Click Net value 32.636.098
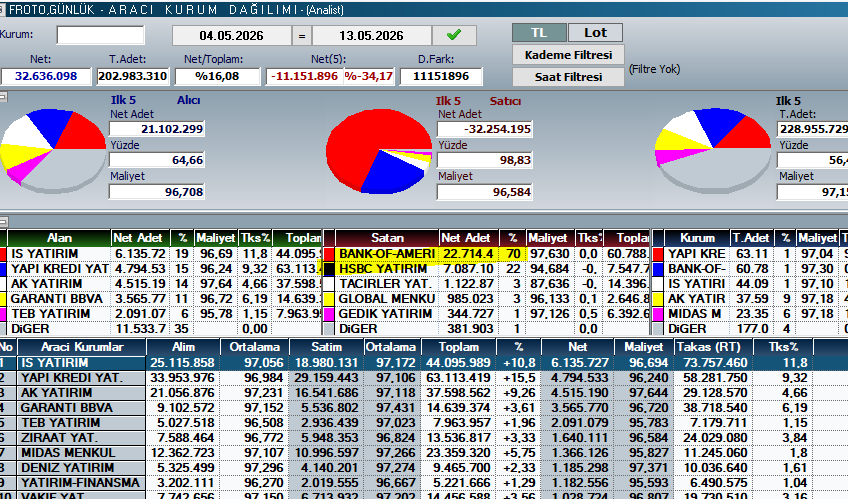 tap(46, 76)
